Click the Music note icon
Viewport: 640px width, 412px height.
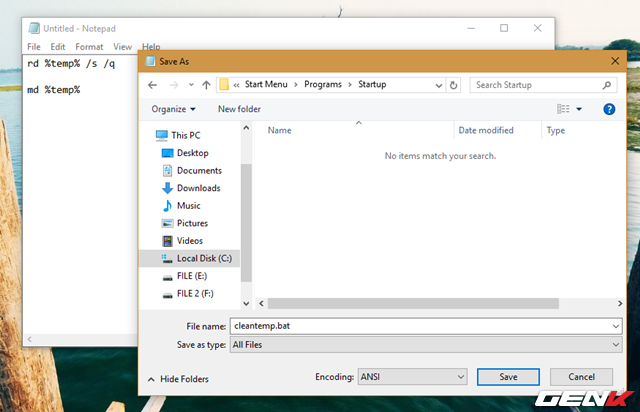click(167, 205)
